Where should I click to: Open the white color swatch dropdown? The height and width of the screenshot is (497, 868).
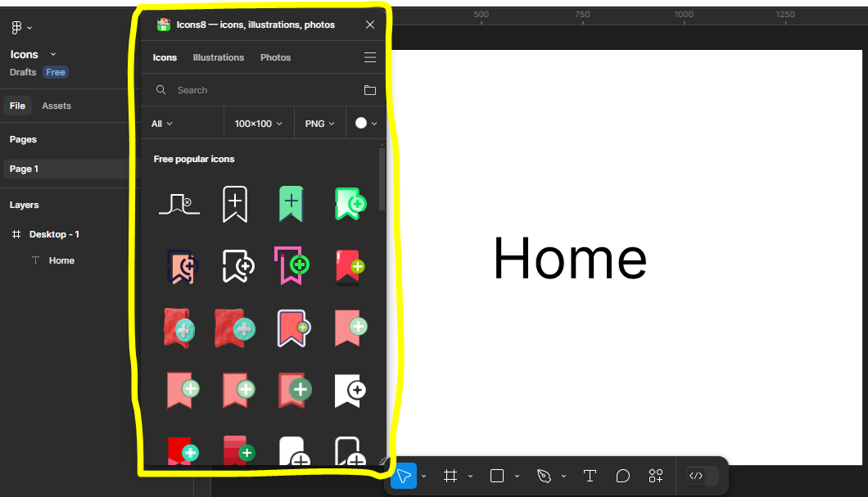tap(366, 123)
